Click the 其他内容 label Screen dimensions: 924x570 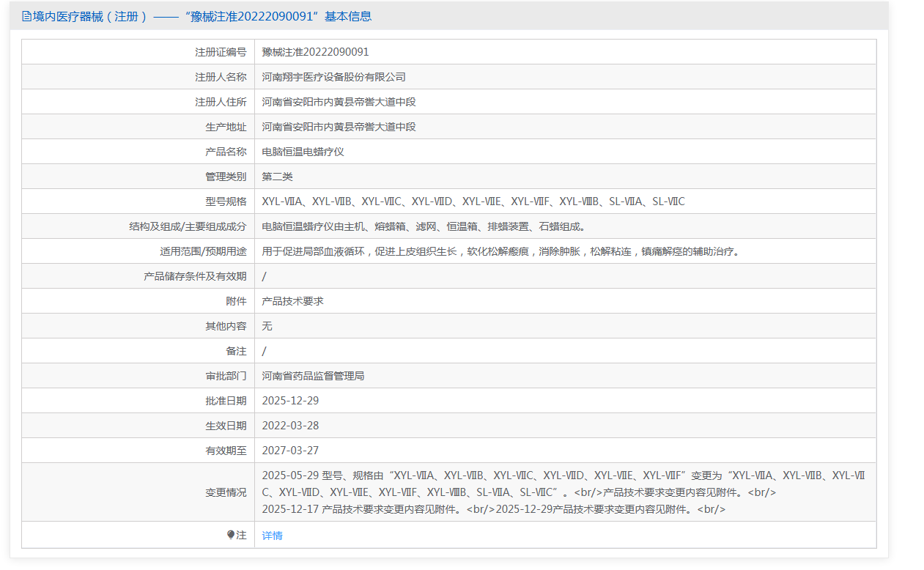226,326
